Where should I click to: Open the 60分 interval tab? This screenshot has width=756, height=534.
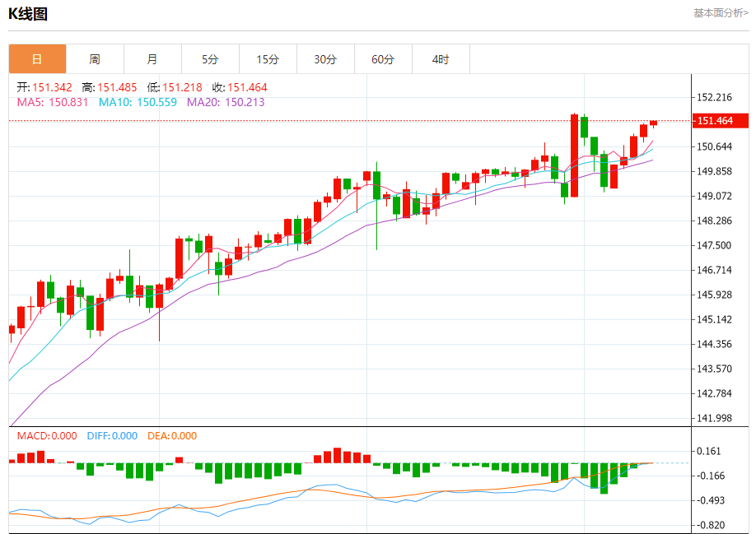[383, 58]
